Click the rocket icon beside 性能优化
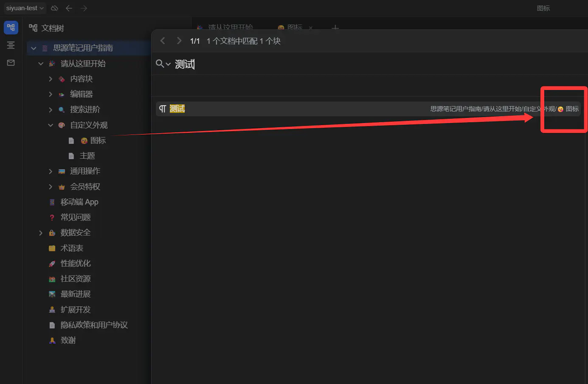This screenshot has height=384, width=588. pos(52,263)
